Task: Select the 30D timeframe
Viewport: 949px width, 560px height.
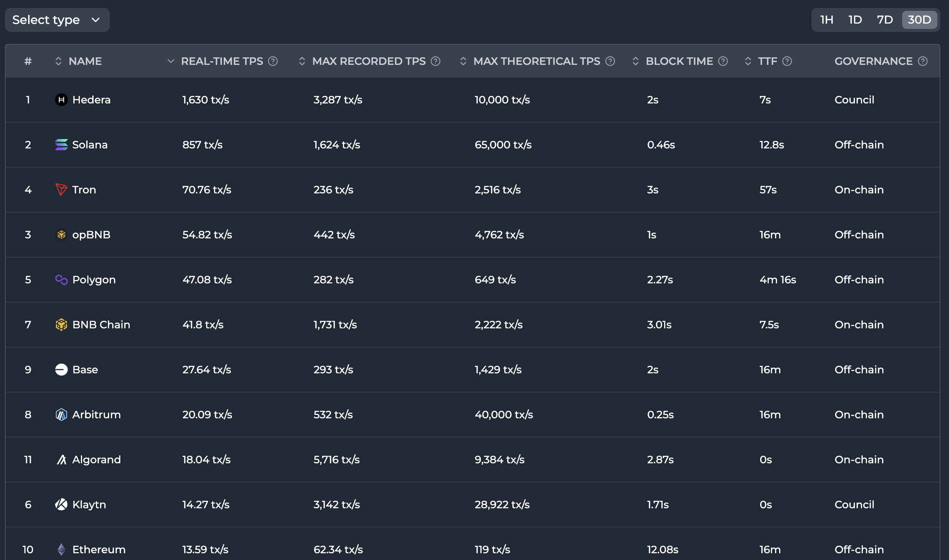Action: [919, 19]
